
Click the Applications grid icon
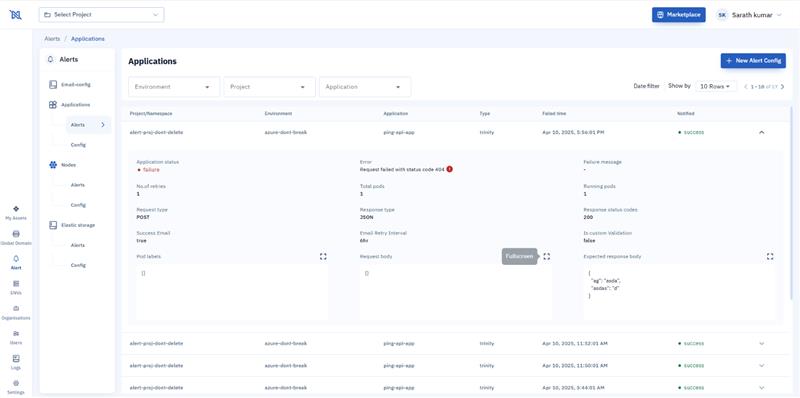coord(53,105)
